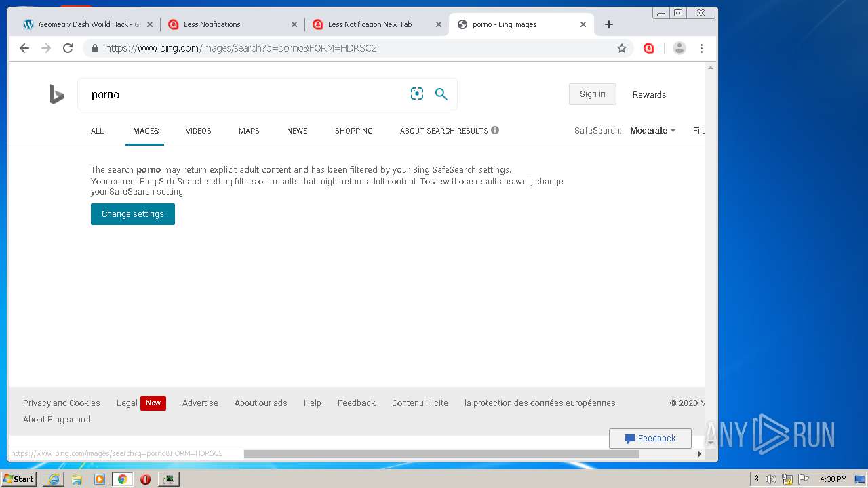Click the taskbar clock
This screenshot has width=868, height=488.
click(x=833, y=479)
